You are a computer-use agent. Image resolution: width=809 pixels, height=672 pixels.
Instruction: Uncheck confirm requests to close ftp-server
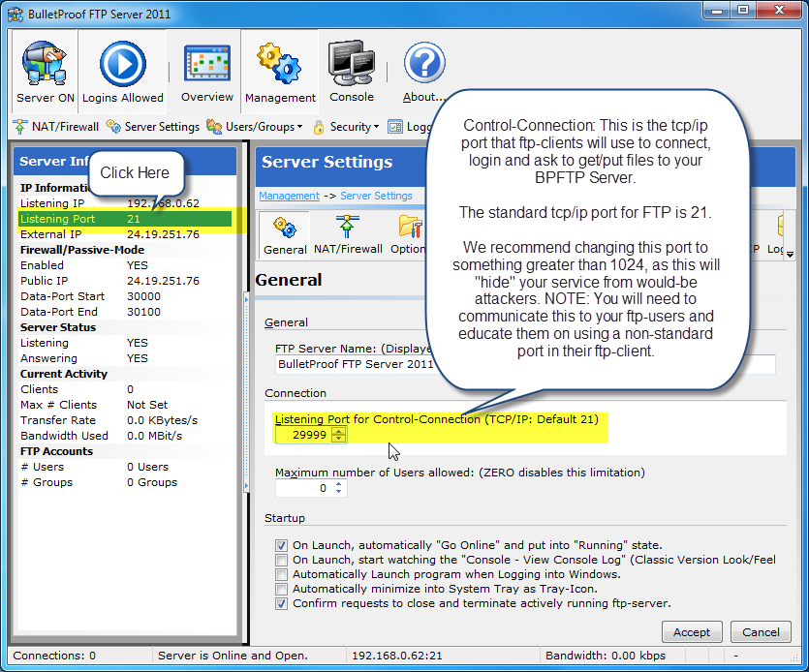tap(281, 603)
